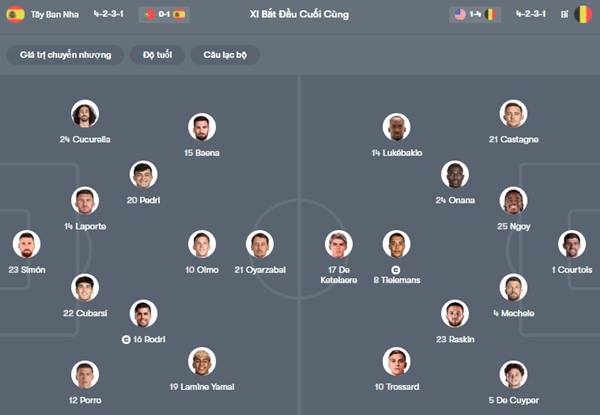600x415 pixels.
Task: Open the 0-1 Portugal vs Spain match result
Action: 164,15
